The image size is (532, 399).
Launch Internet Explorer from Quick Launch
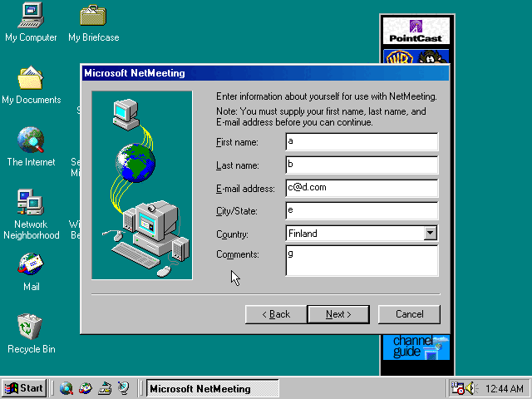[66, 388]
